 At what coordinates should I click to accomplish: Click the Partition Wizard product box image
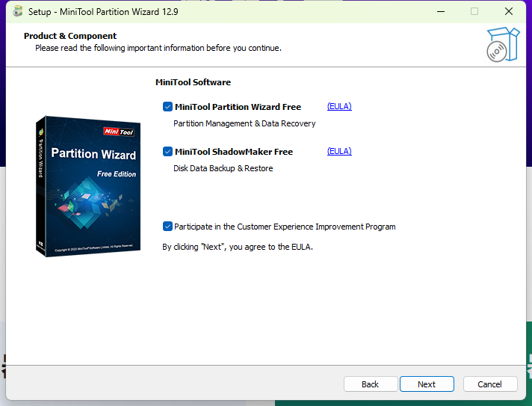(x=88, y=186)
